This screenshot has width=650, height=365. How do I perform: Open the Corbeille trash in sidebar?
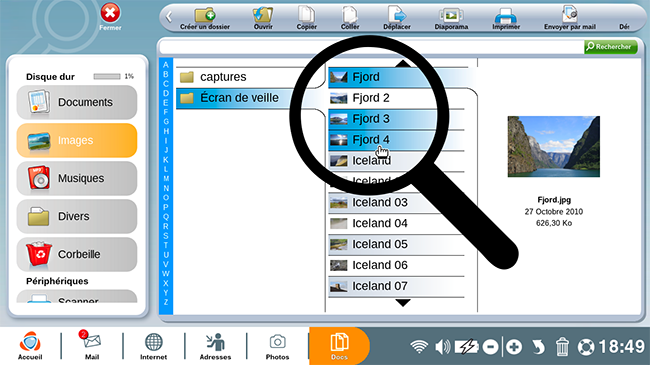tap(77, 254)
